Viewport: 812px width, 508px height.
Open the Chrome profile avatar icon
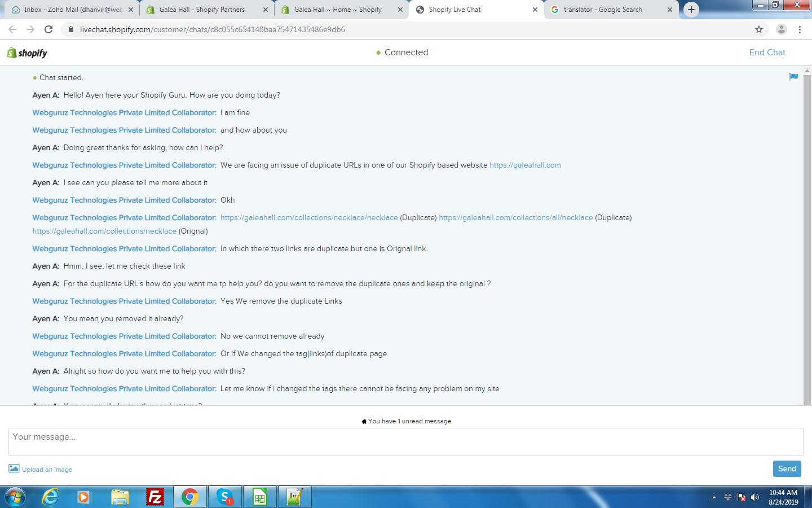coord(781,29)
